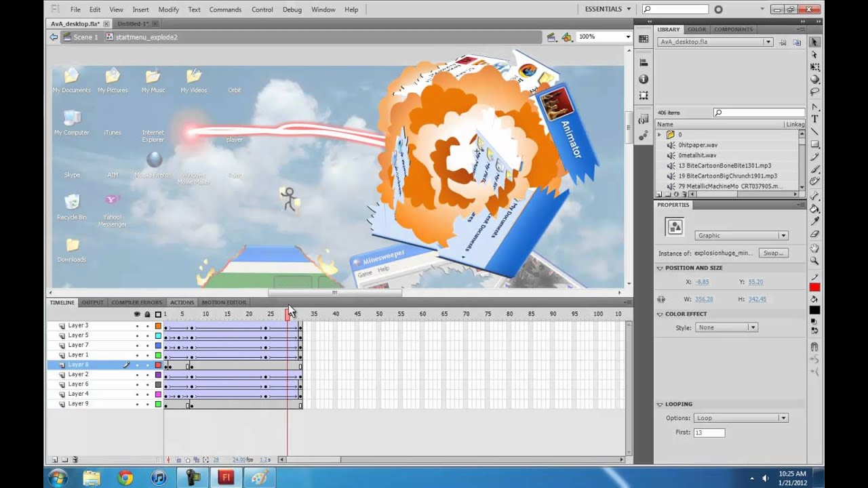Select the Subselection tool
The width and height of the screenshot is (868, 488).
click(814, 54)
